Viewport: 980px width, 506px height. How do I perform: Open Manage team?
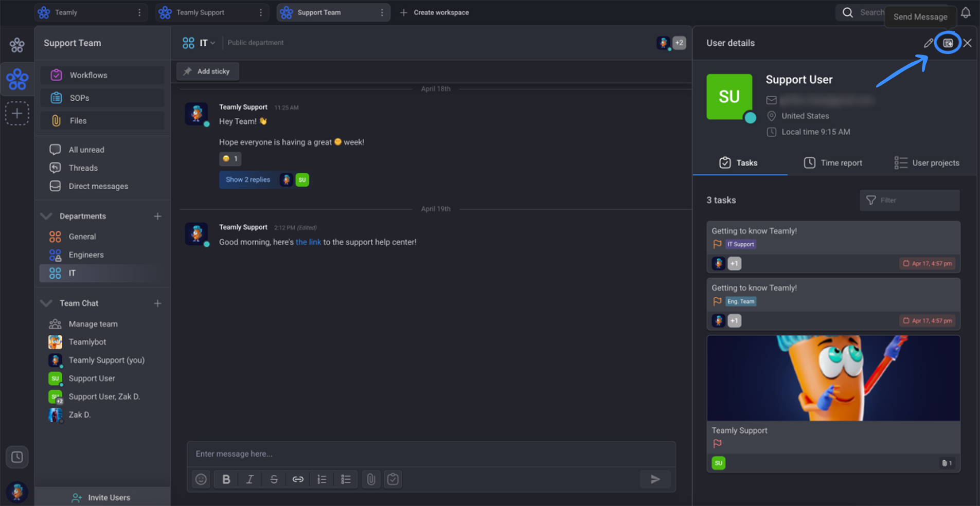pyautogui.click(x=93, y=324)
